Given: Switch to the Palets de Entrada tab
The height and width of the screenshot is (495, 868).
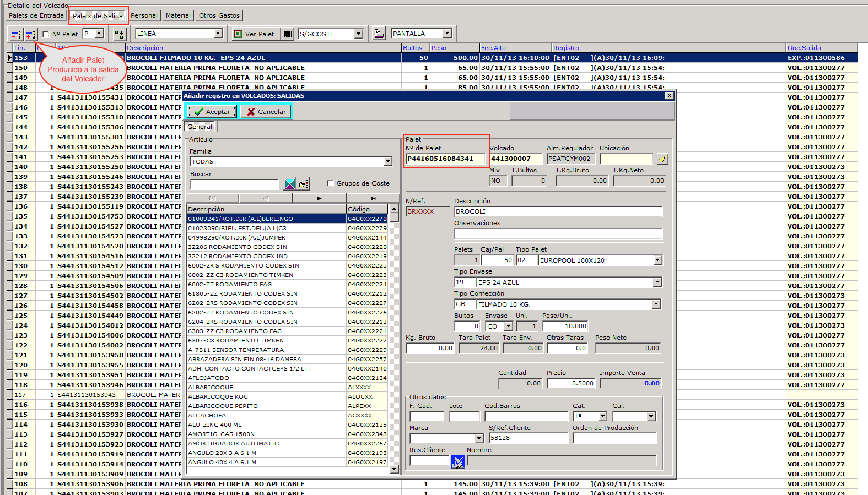Looking at the screenshot, I should point(36,15).
